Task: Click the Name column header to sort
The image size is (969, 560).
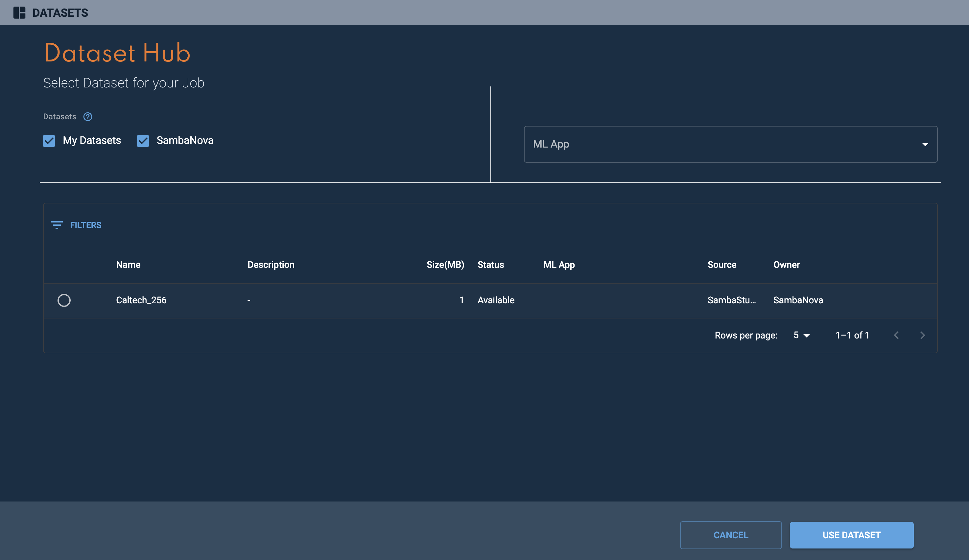Action: [x=129, y=265]
